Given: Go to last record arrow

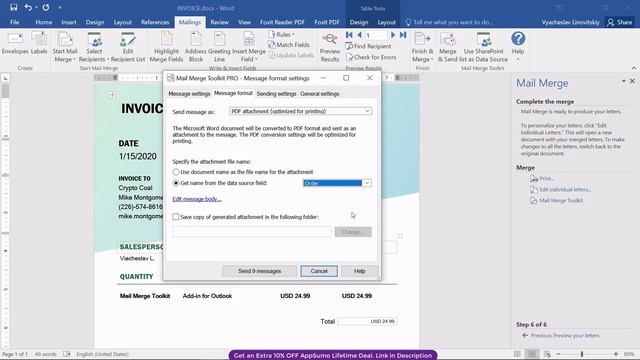Looking at the screenshot, I should (x=403, y=35).
